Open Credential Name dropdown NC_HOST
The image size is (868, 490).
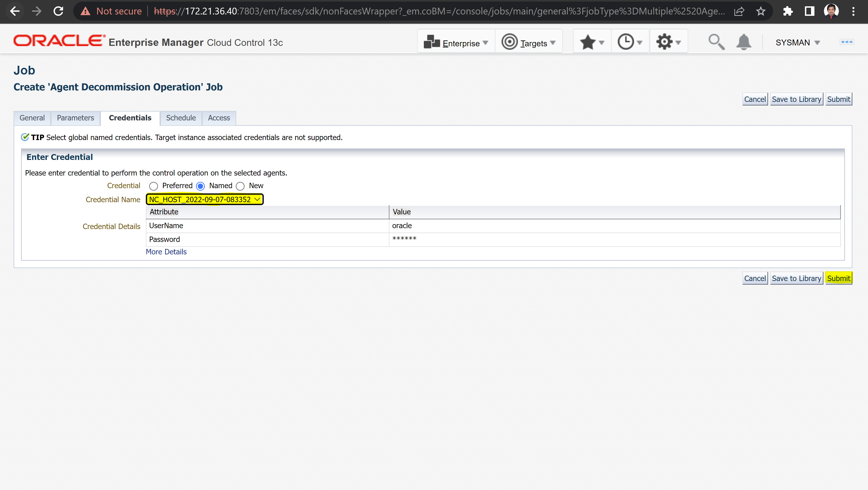(x=205, y=200)
